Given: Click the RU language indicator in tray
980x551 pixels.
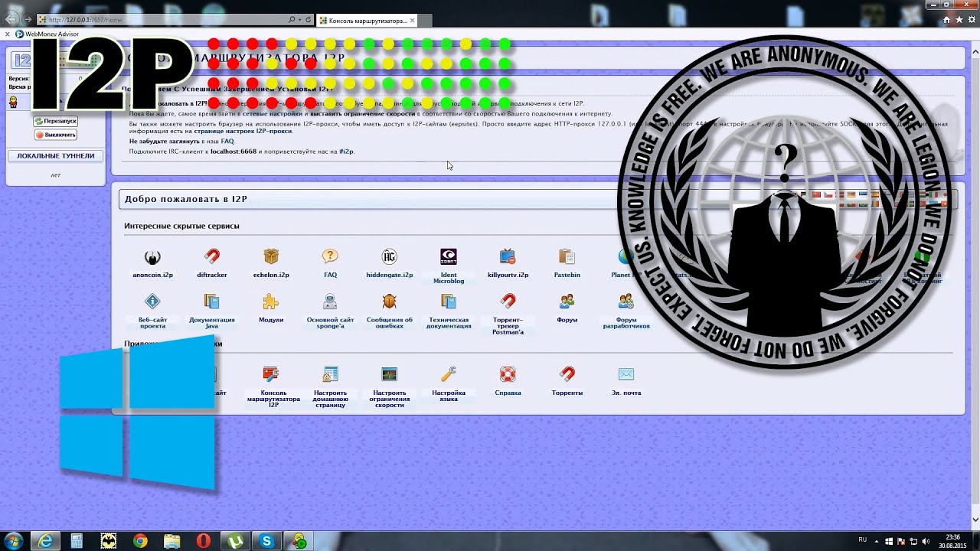Looking at the screenshot, I should pos(863,540).
